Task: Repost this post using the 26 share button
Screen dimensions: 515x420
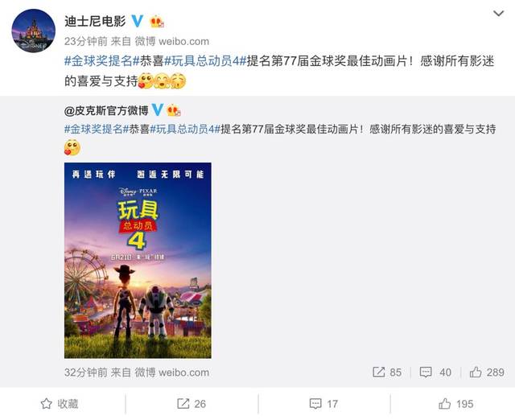Action: tap(192, 404)
